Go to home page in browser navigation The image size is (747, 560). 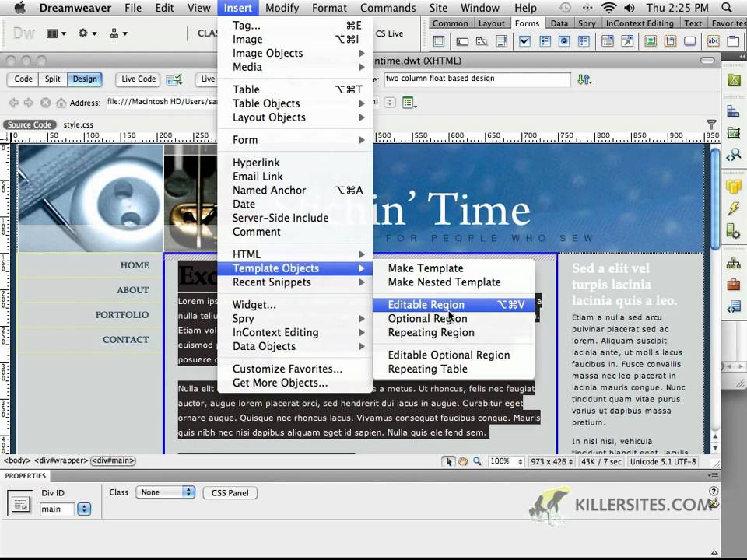tap(61, 103)
